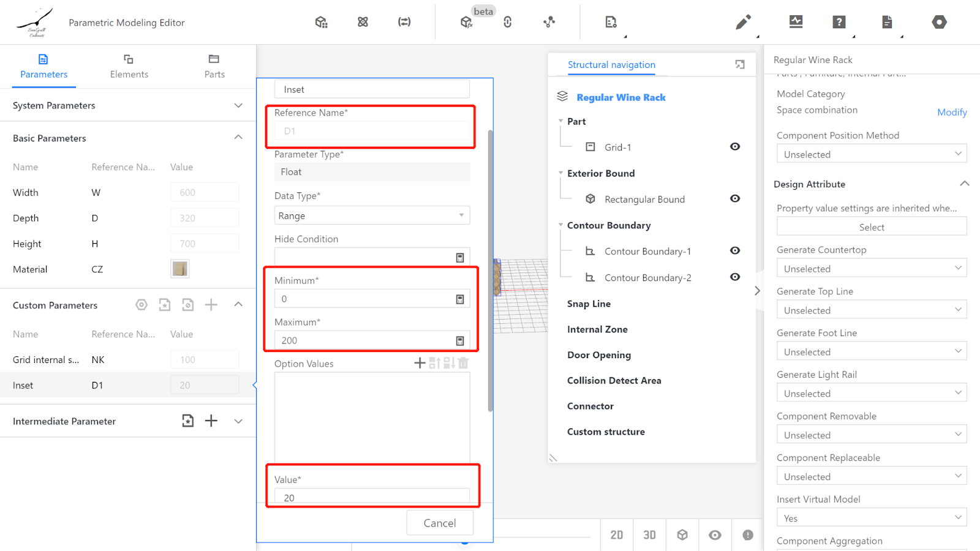This screenshot has width=980, height=551.
Task: Toggle visibility of Contour Boundary-2
Action: click(735, 277)
